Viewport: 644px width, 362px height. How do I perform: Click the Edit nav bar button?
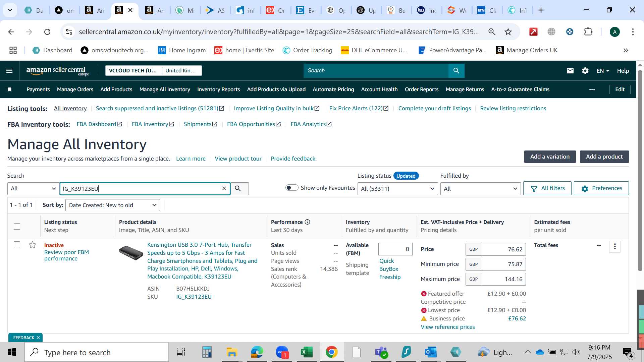click(620, 89)
